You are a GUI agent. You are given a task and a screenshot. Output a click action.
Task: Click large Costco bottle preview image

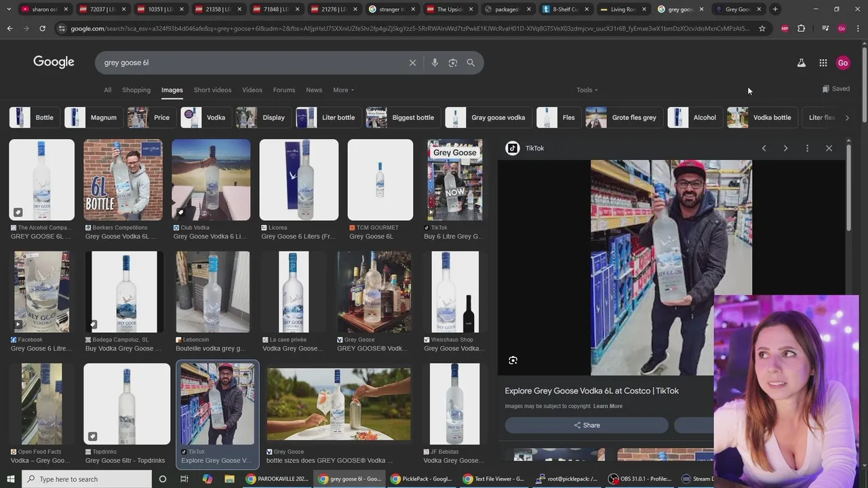click(671, 267)
